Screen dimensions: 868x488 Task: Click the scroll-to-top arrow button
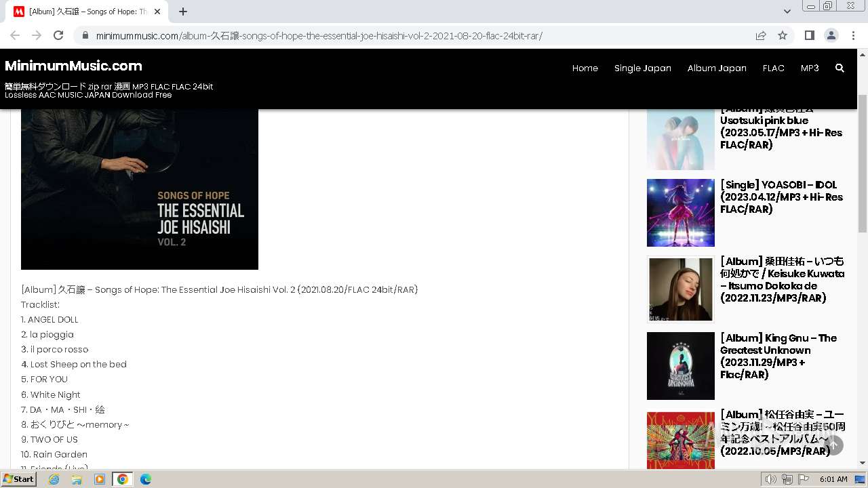(834, 445)
